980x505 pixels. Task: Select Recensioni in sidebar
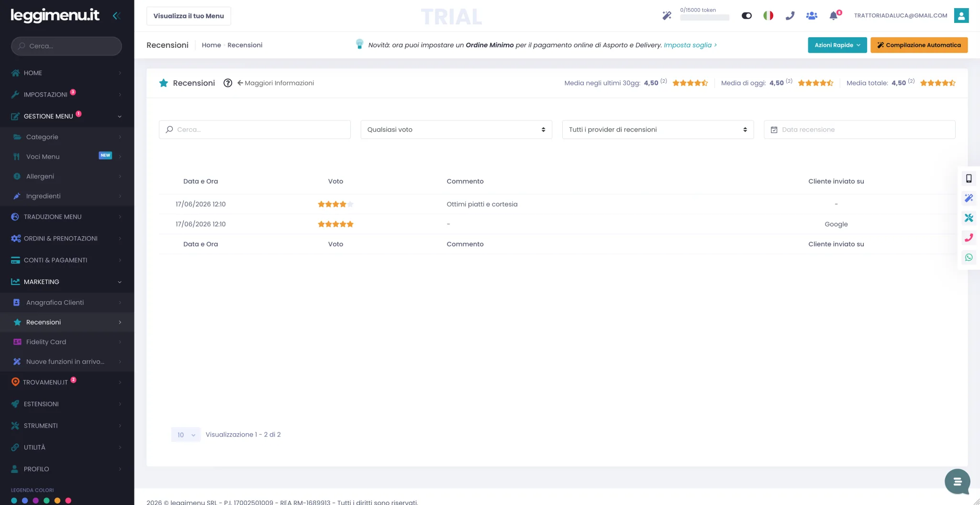(67, 322)
